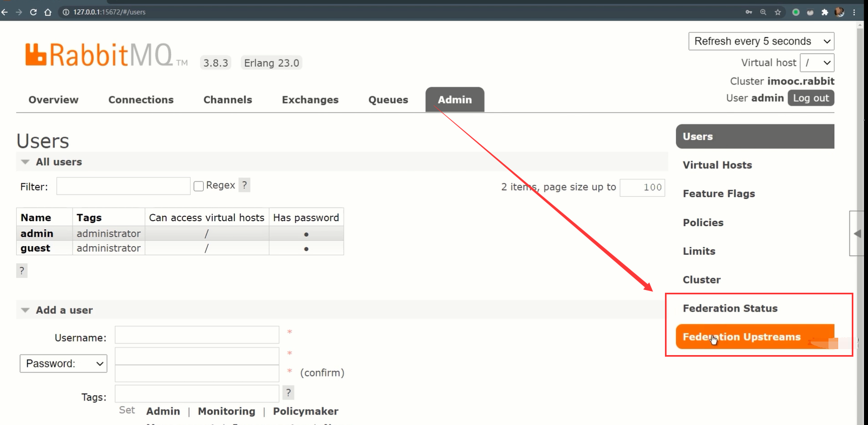
Task: Open the browser three-dot menu
Action: pos(854,12)
